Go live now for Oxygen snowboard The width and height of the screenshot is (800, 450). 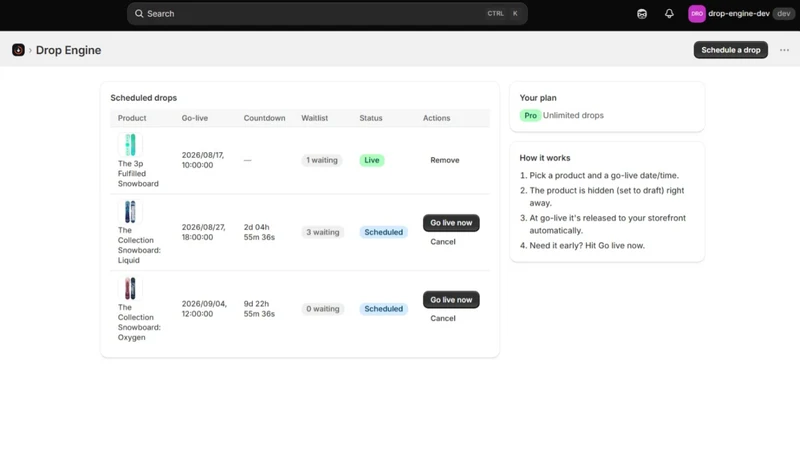(451, 300)
